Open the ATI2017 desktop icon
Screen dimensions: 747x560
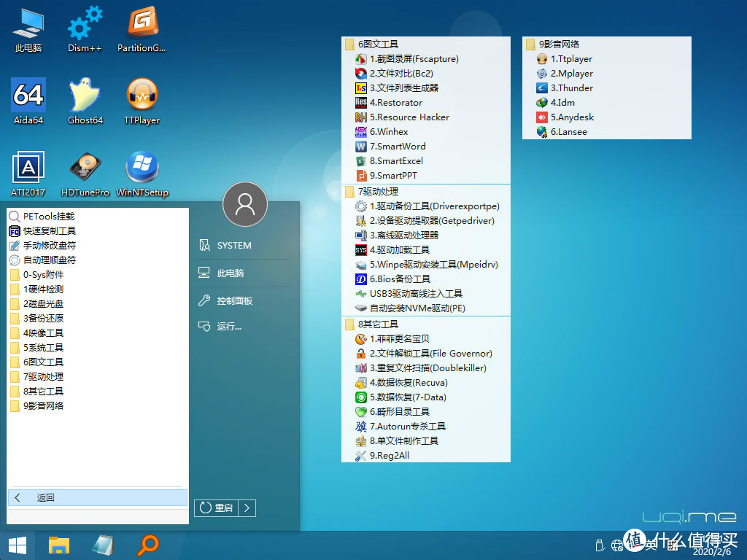pos(28,174)
